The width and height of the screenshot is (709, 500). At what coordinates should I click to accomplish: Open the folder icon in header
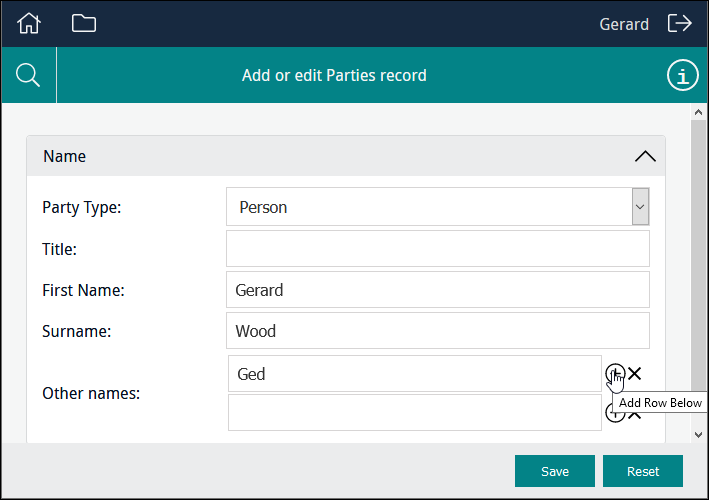coord(84,23)
